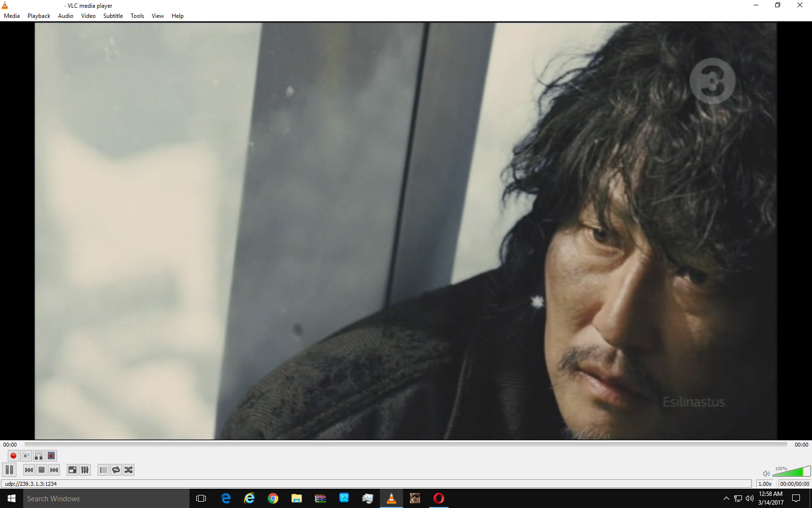Start recording with the red Record button
Image resolution: width=812 pixels, height=508 pixels.
(x=14, y=456)
